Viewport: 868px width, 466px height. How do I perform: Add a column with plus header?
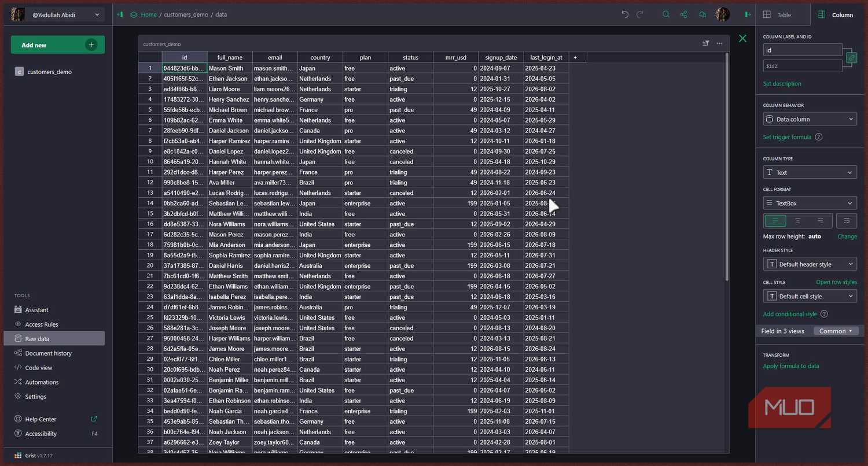(575, 57)
